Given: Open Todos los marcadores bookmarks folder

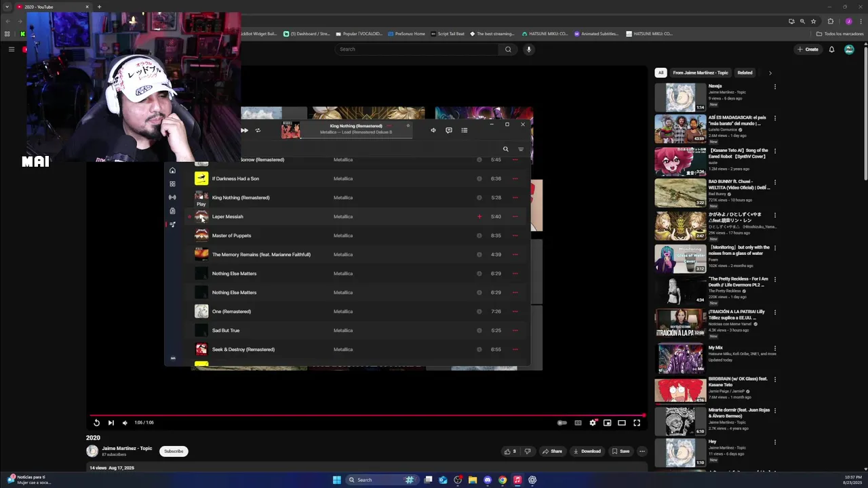Looking at the screenshot, I should tap(840, 34).
